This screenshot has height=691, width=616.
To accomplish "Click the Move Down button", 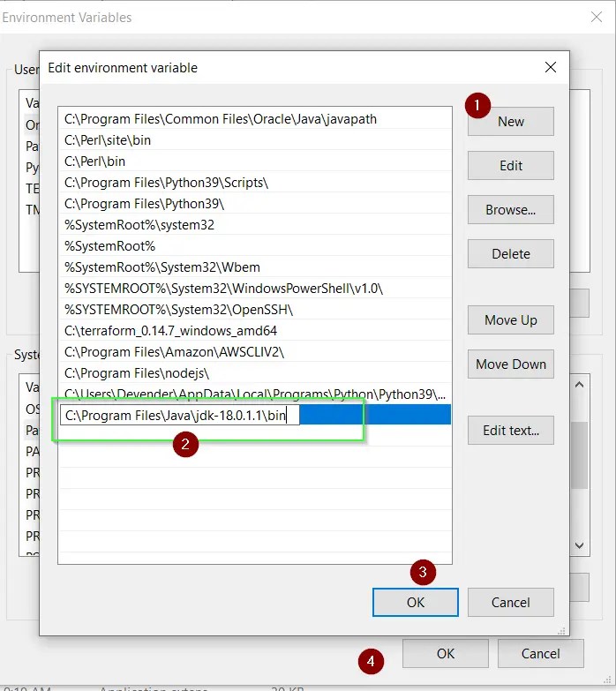I will click(510, 364).
